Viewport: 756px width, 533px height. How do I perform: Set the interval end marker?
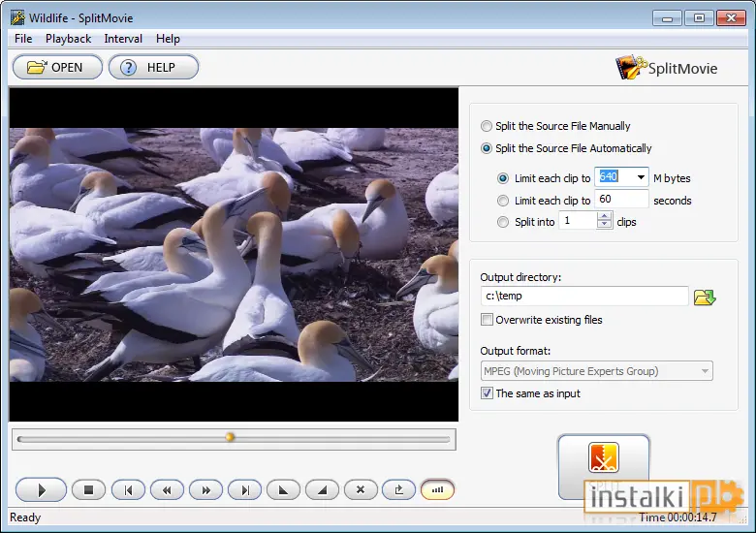tap(322, 490)
